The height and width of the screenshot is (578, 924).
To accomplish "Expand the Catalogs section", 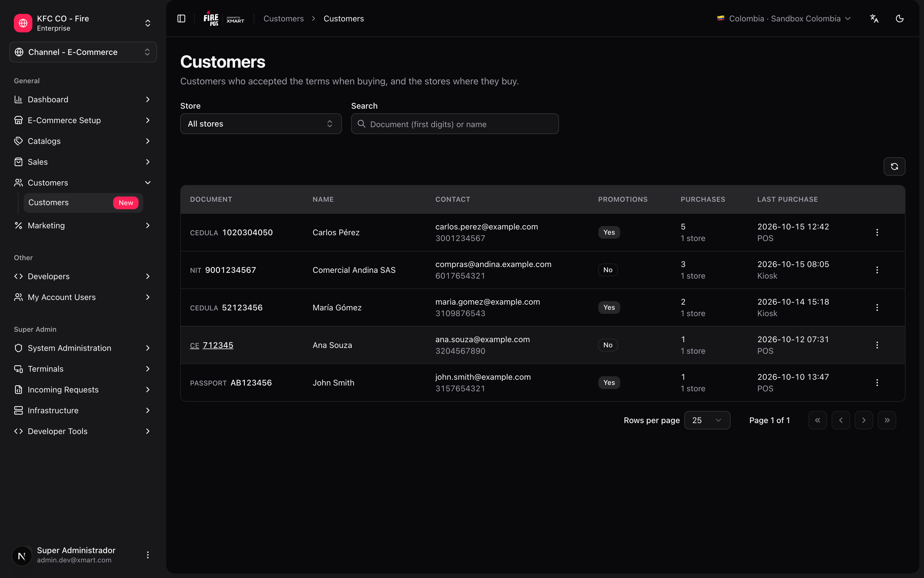I will [x=83, y=141].
